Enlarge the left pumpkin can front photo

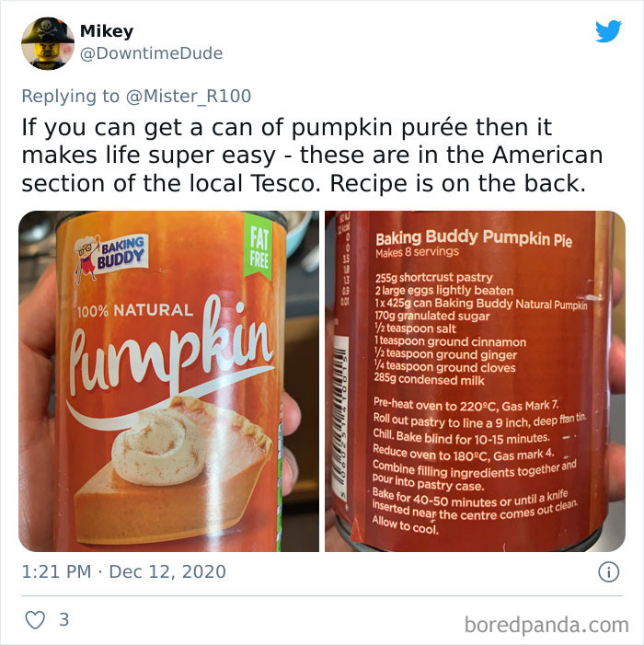tap(168, 381)
